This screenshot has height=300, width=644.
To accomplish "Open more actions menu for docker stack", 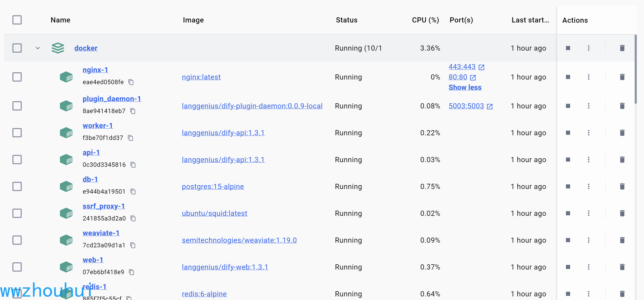I will pyautogui.click(x=588, y=48).
